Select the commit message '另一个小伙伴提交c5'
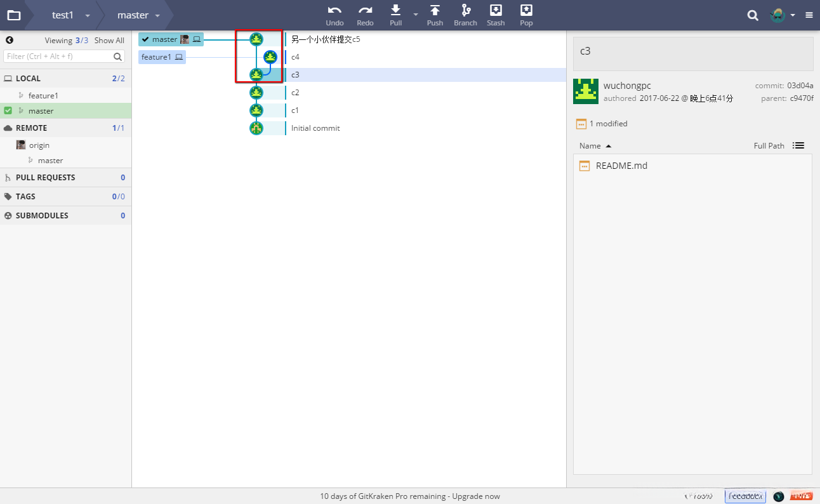This screenshot has height=504, width=820. click(326, 39)
